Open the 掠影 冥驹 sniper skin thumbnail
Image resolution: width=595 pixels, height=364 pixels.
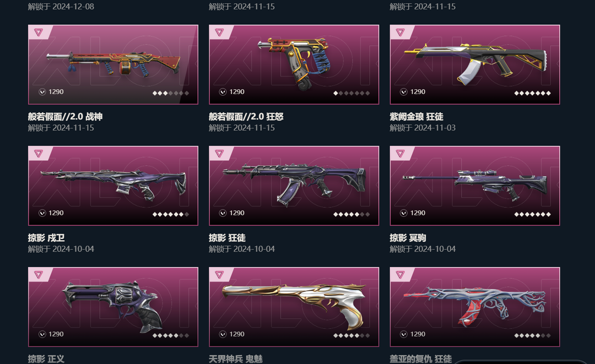click(475, 186)
